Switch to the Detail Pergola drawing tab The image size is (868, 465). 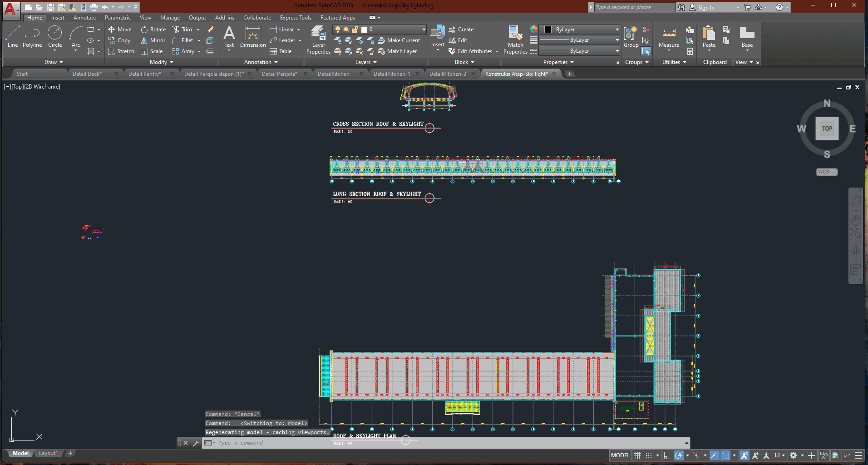(279, 74)
